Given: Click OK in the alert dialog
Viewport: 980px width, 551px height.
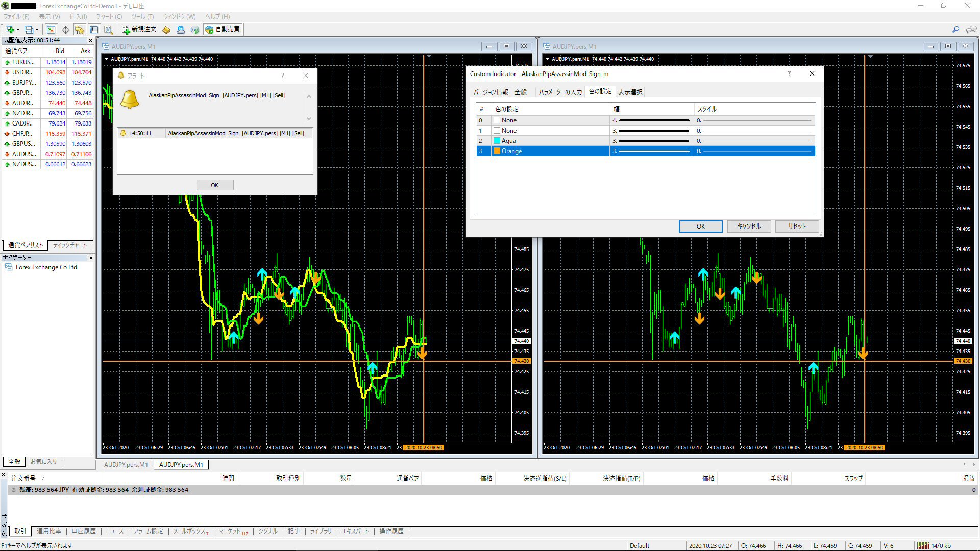Looking at the screenshot, I should pyautogui.click(x=215, y=185).
